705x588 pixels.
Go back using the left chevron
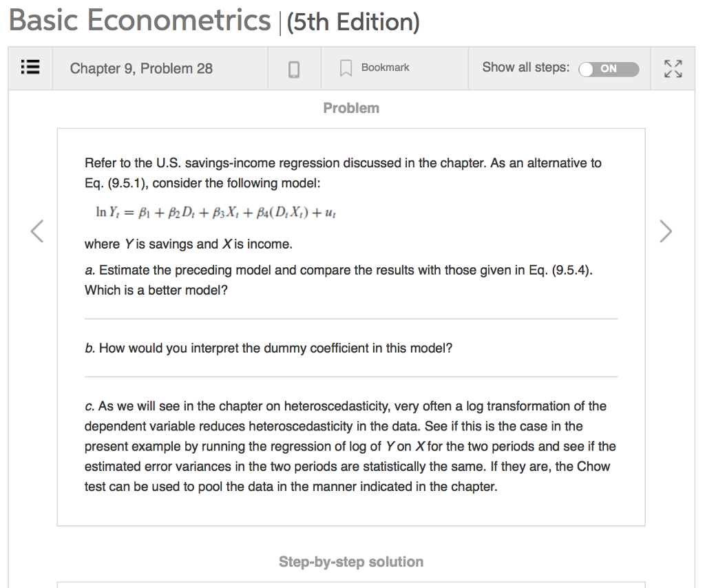pos(38,231)
